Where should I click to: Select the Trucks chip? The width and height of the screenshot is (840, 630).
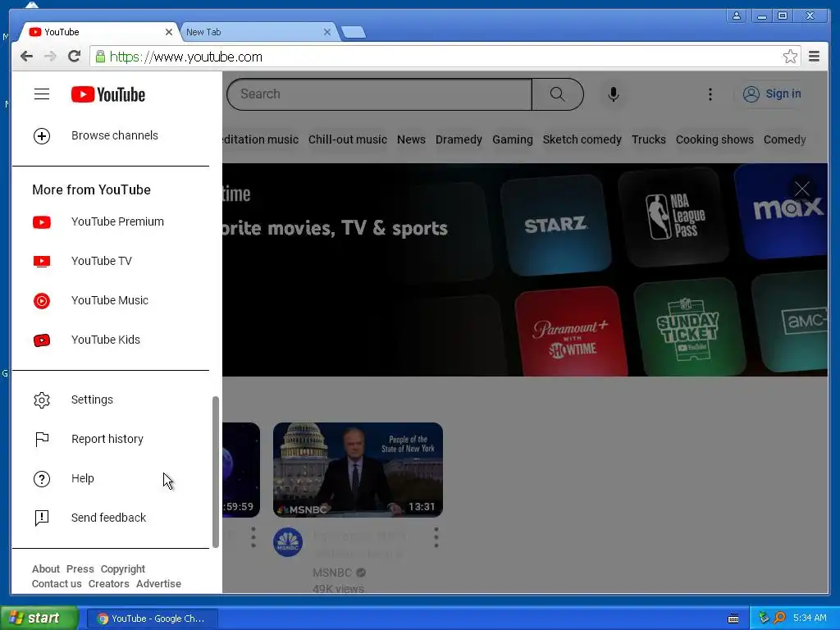(648, 139)
